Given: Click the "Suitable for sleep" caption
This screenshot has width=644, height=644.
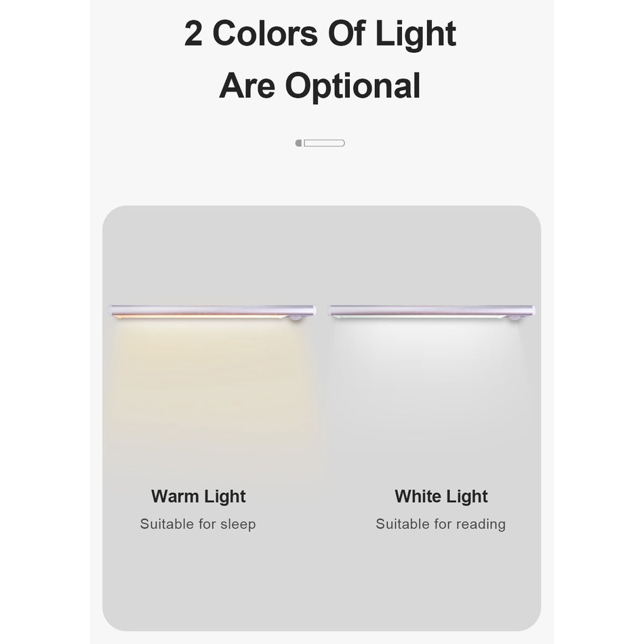Looking at the screenshot, I should pos(198,524).
